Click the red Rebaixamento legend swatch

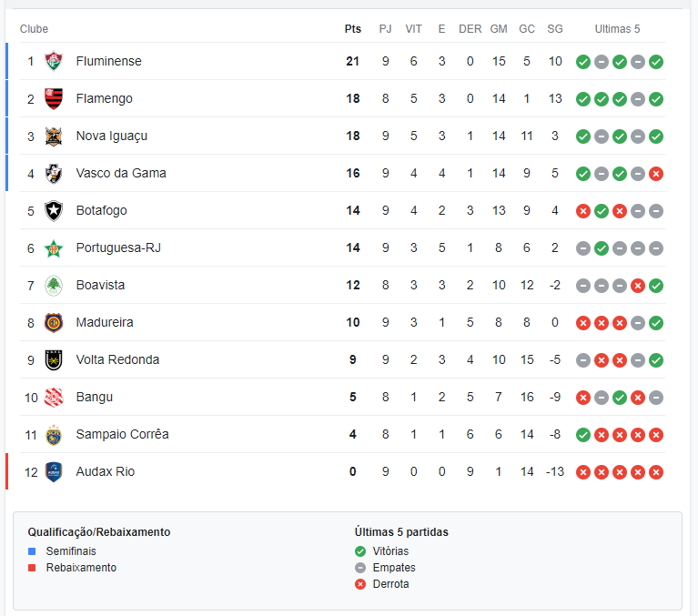32,568
